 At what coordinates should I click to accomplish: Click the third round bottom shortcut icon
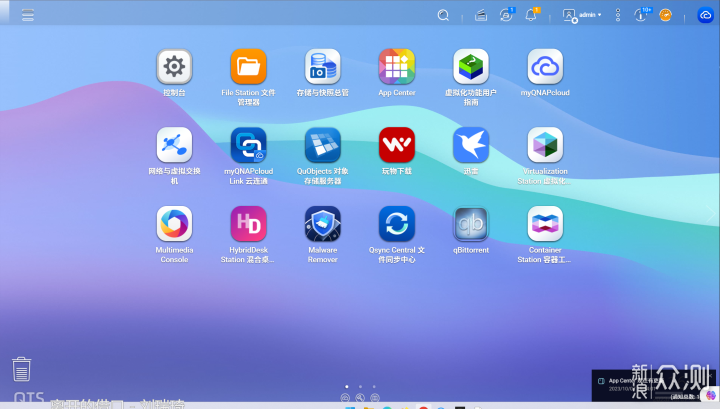[x=375, y=398]
